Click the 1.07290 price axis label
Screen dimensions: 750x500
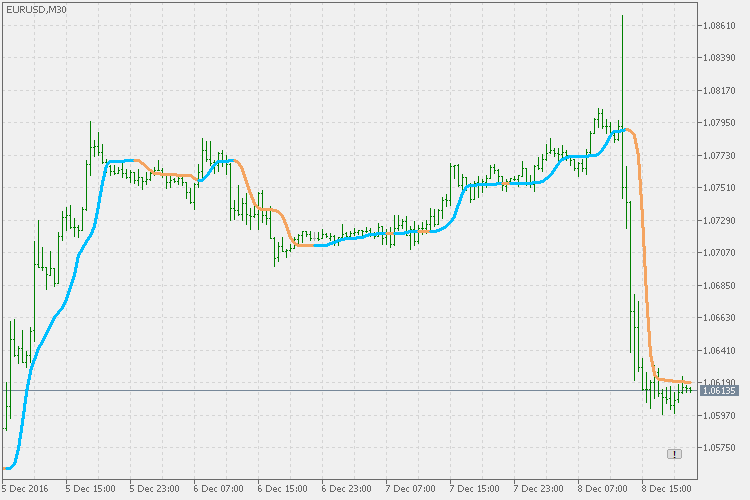[x=719, y=221]
